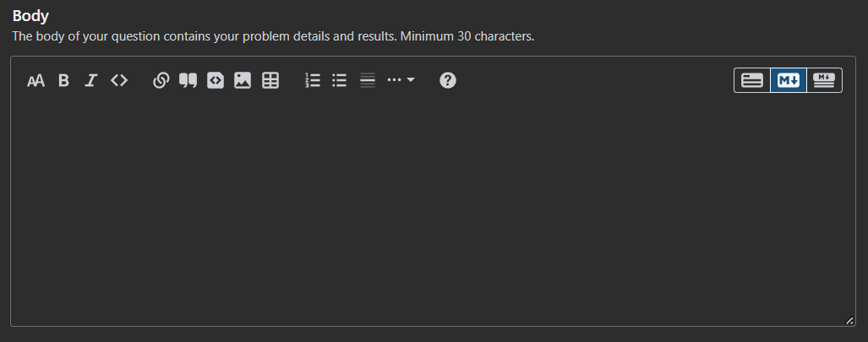Select the Markdown editor mode
This screenshot has width=868, height=342.
[x=789, y=81]
